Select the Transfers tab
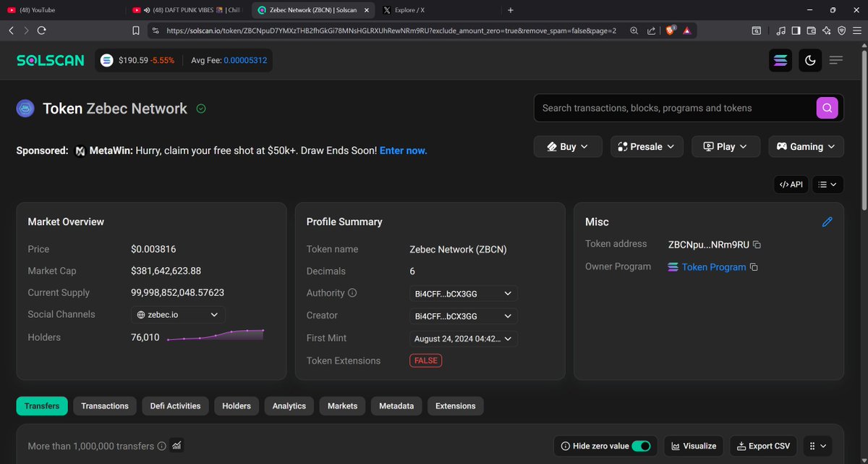 (42, 406)
